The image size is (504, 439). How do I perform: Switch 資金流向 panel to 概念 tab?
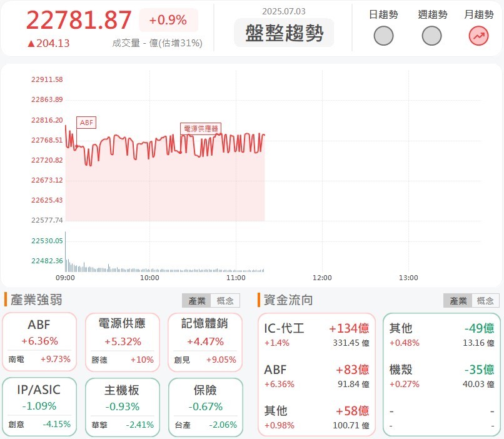click(486, 300)
